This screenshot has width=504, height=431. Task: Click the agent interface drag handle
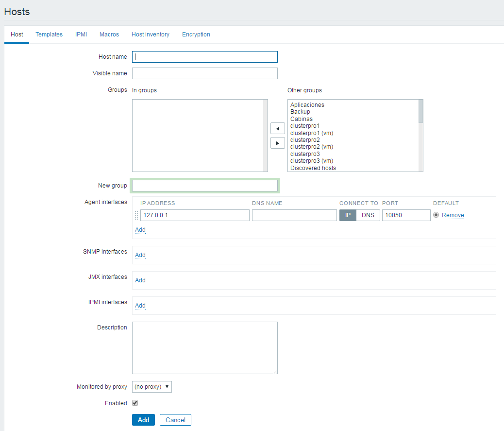[x=136, y=215]
